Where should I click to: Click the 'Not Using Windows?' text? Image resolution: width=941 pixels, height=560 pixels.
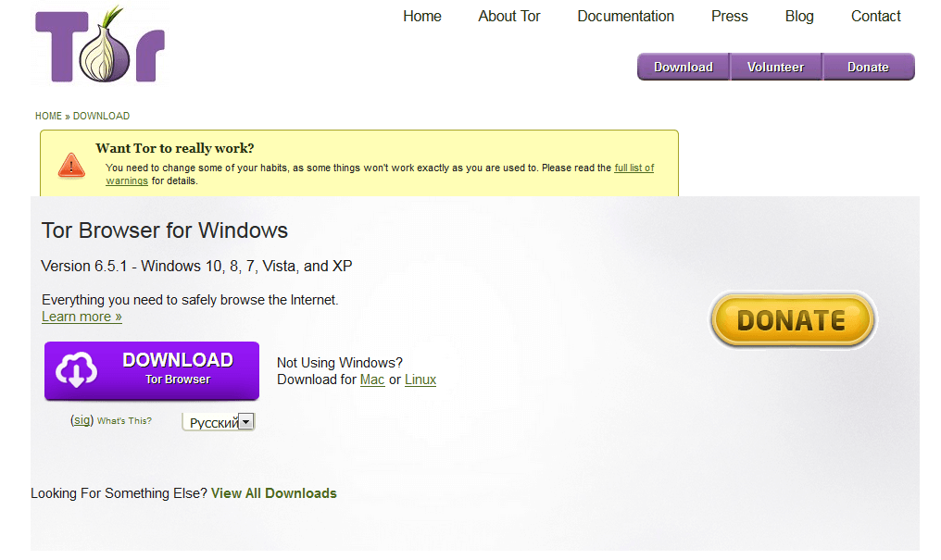pos(340,363)
